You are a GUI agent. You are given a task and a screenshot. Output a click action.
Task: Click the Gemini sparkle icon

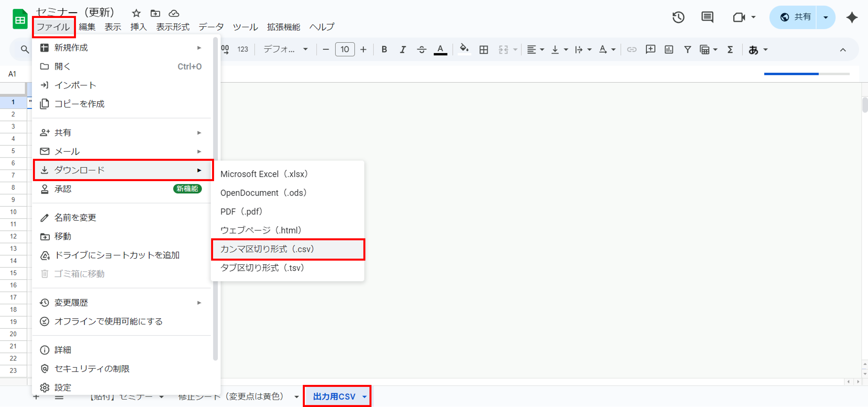pos(851,17)
